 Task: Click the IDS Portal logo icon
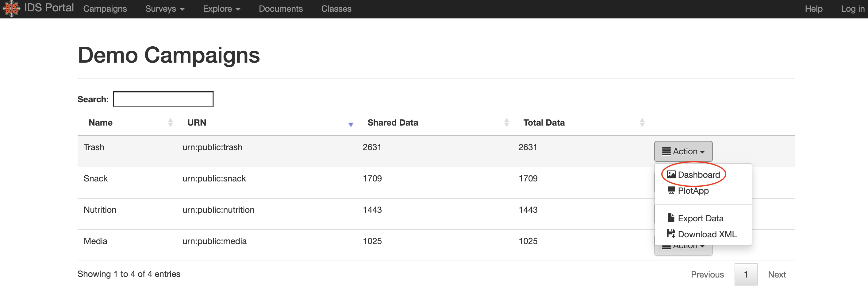11,8
